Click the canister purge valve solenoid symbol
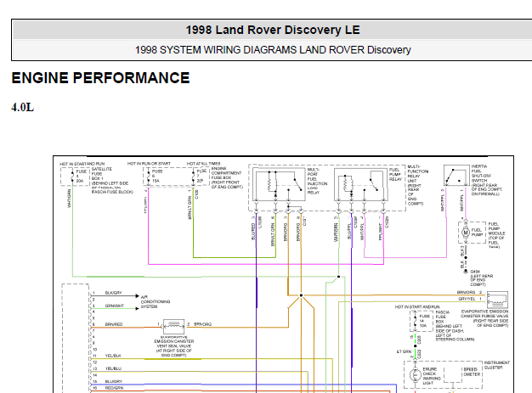532x393 pixels. [497, 299]
